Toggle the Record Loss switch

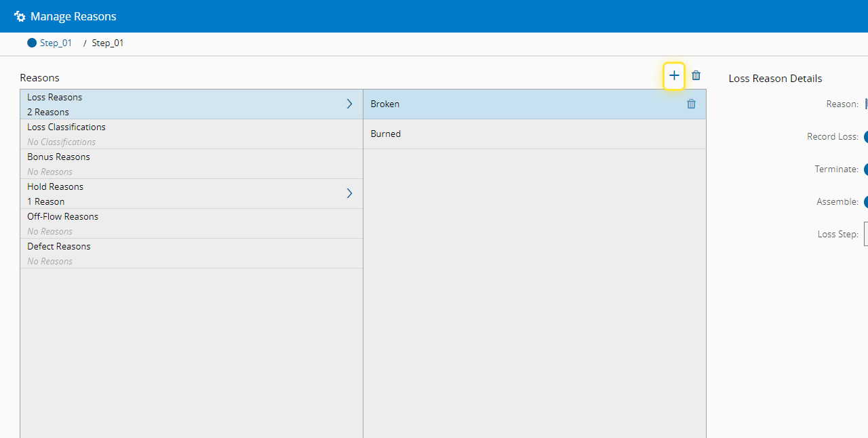point(866,136)
